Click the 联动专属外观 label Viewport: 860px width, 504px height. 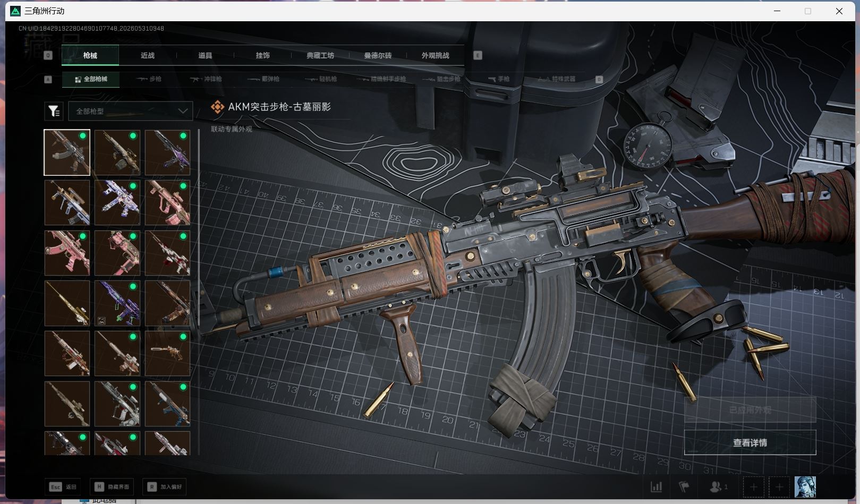(232, 129)
